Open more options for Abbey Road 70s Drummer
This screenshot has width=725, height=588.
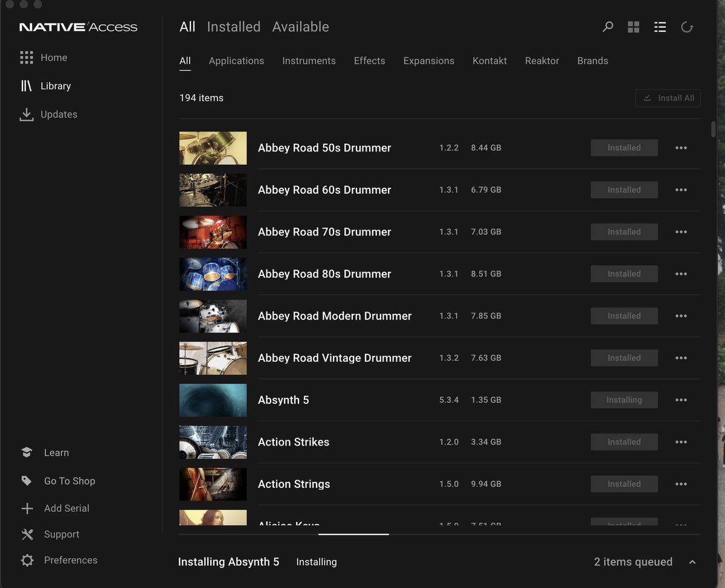click(x=681, y=232)
